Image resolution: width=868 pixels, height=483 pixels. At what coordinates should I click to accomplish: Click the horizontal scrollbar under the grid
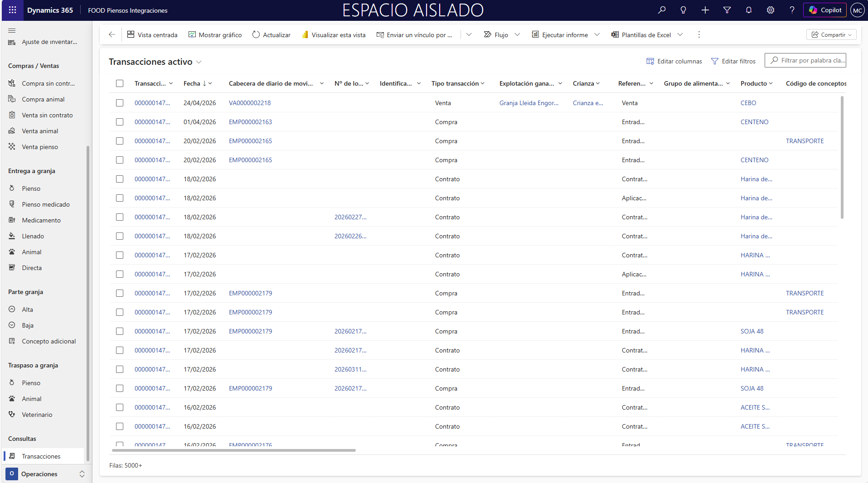tap(233, 450)
